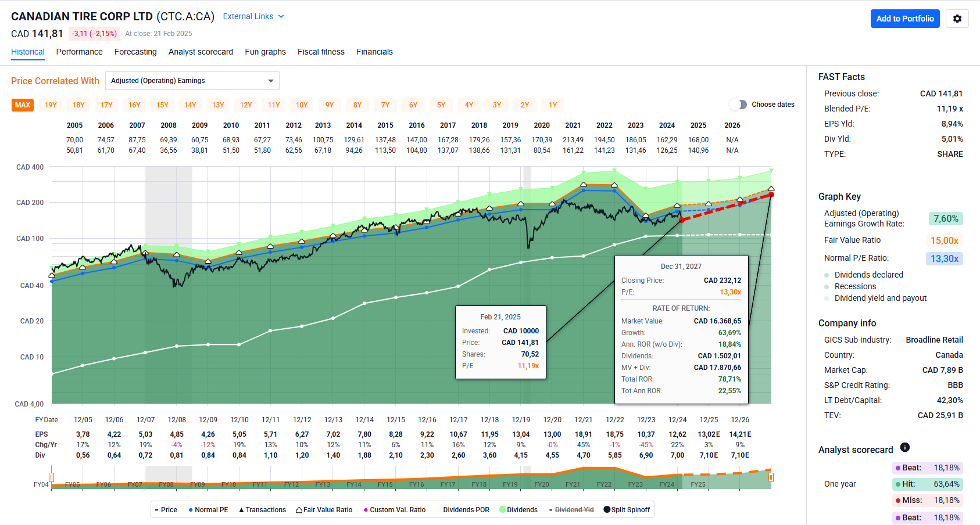Toggle the Custom Val. Ratio legend marker
Viewport: 980px width, 525px height.
pyautogui.click(x=366, y=510)
